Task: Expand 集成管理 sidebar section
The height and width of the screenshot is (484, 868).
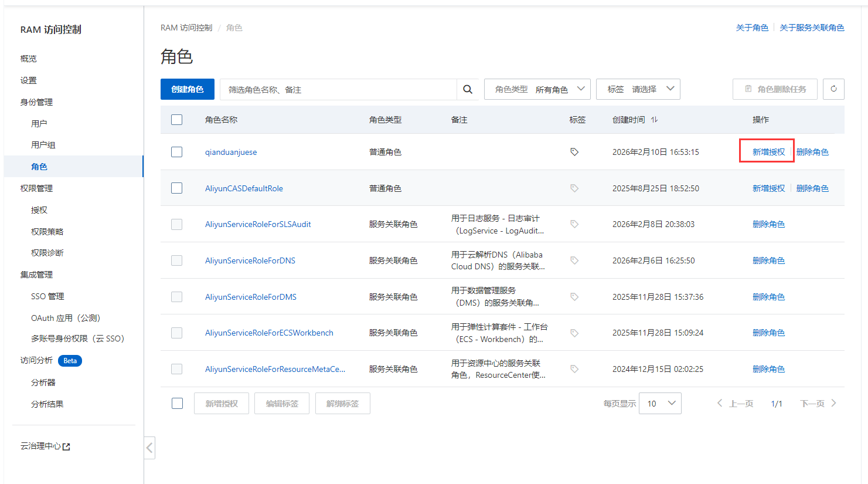Action: (36, 275)
